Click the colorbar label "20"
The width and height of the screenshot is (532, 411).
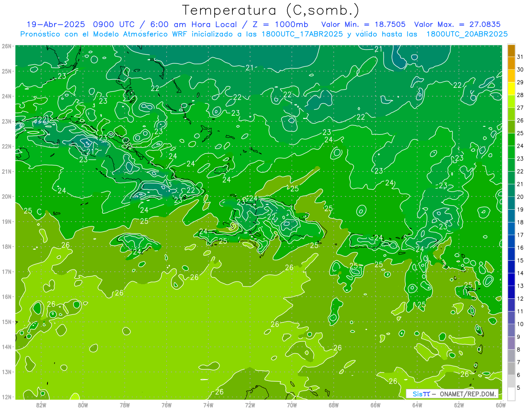[520, 197]
